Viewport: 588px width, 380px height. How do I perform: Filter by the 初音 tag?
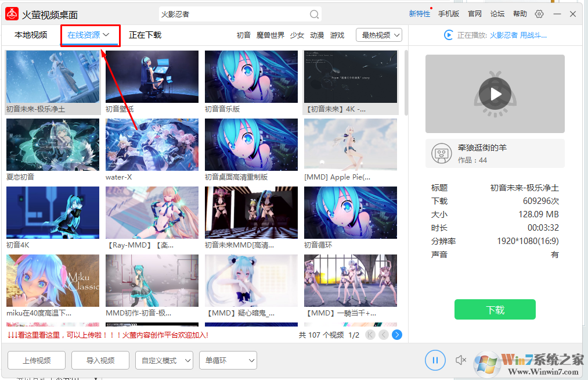point(243,35)
